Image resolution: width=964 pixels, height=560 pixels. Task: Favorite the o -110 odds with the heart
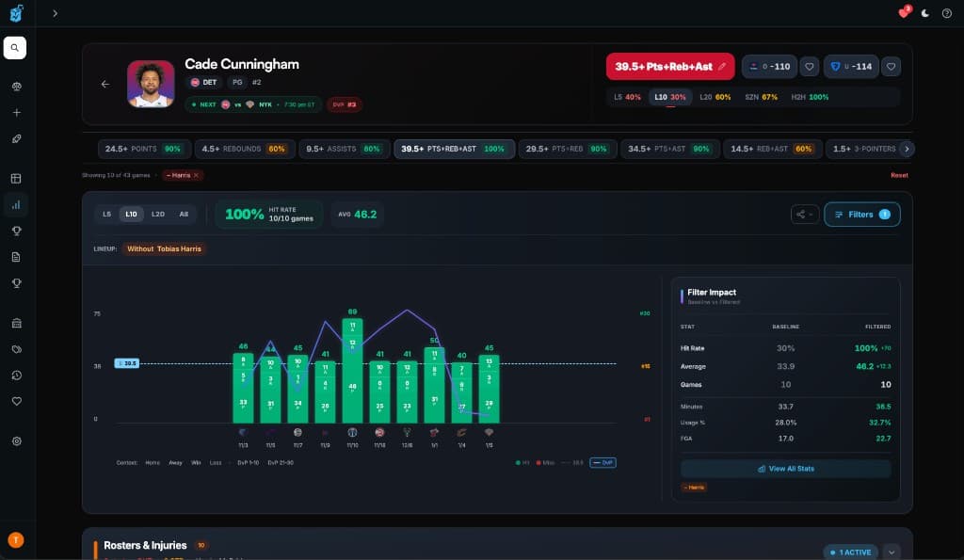pos(807,67)
